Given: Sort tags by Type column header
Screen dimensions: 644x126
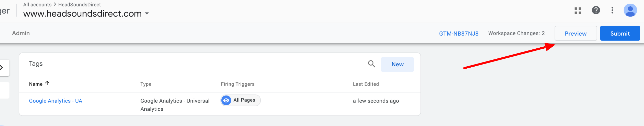Looking at the screenshot, I should point(146,84).
